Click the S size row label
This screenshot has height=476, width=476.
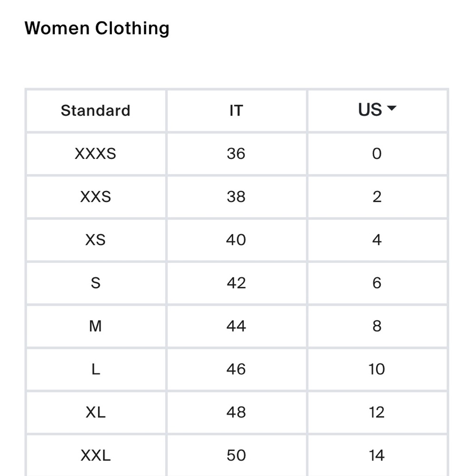[95, 283]
